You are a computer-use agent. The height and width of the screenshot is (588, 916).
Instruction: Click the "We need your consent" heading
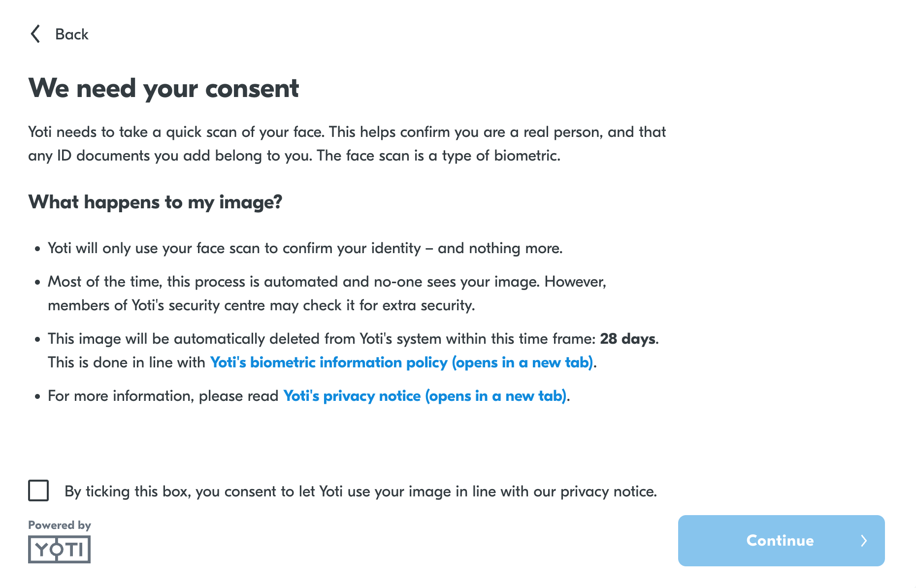pos(164,89)
